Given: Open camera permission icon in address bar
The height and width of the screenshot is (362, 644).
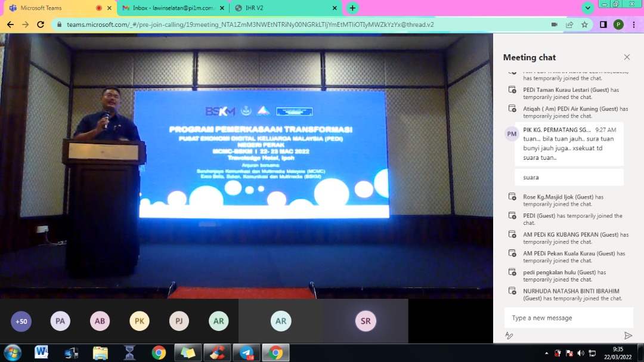Looking at the screenshot, I should point(554,24).
